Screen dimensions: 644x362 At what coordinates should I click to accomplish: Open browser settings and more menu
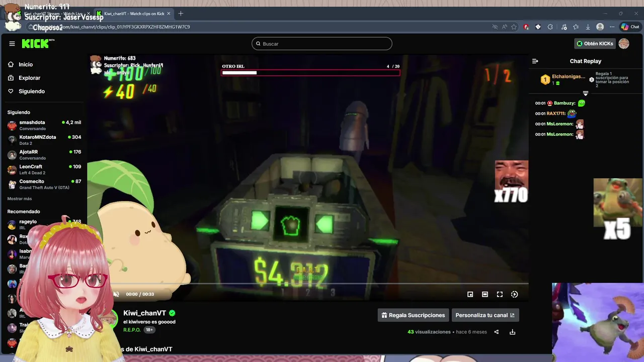pos(612,27)
